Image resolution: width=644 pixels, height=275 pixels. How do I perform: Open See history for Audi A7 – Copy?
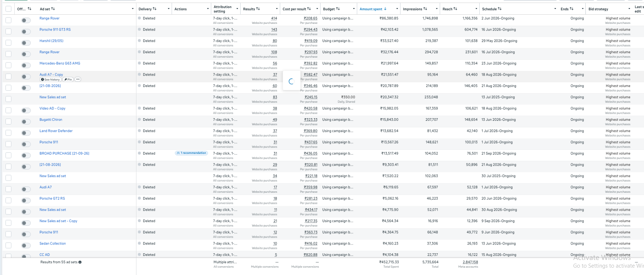[x=50, y=79]
